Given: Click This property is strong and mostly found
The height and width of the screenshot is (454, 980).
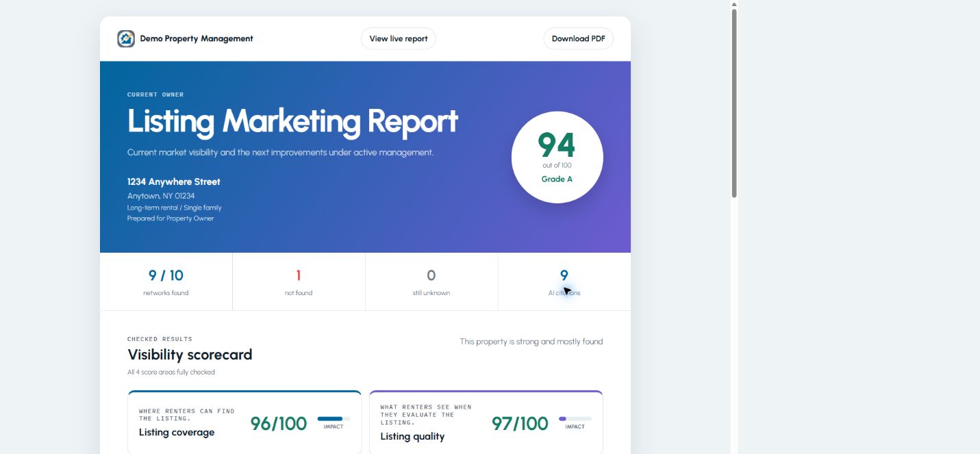Looking at the screenshot, I should click(x=531, y=342).
